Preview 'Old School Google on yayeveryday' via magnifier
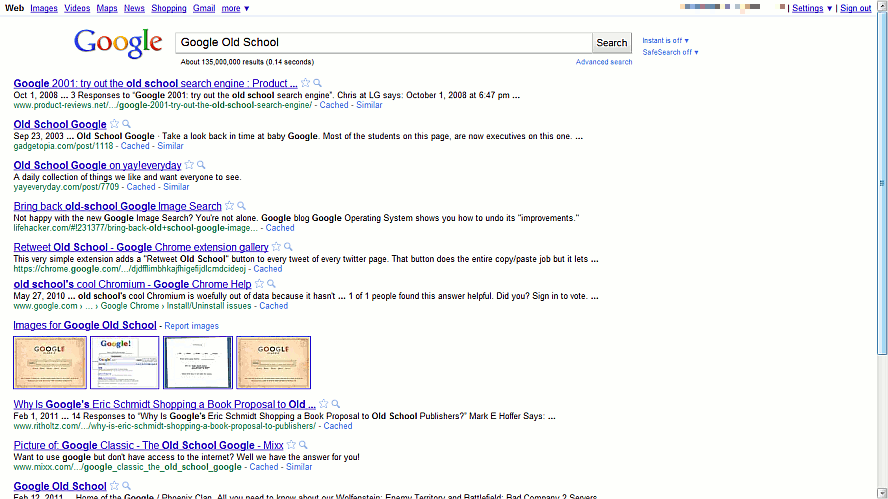Viewport: 888px width, 499px height. pyautogui.click(x=201, y=165)
